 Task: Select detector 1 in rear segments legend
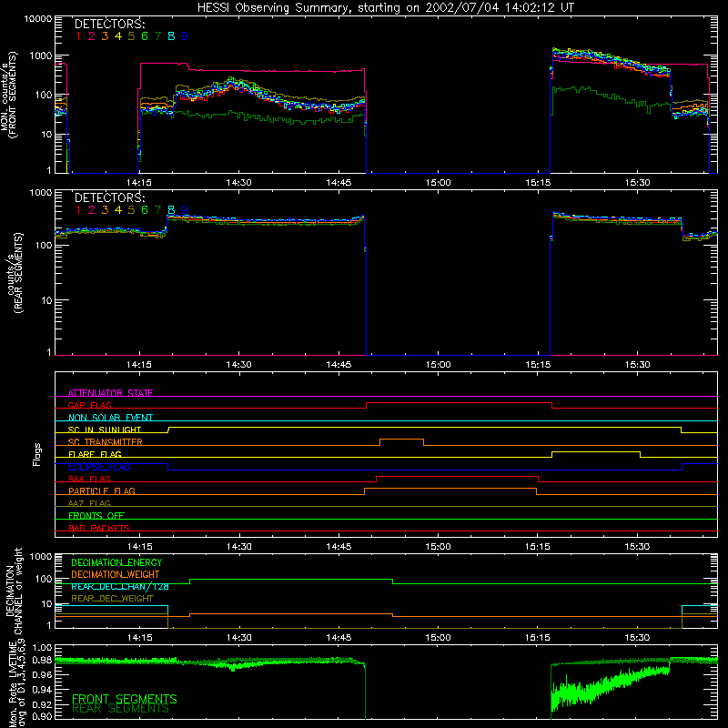(x=78, y=210)
